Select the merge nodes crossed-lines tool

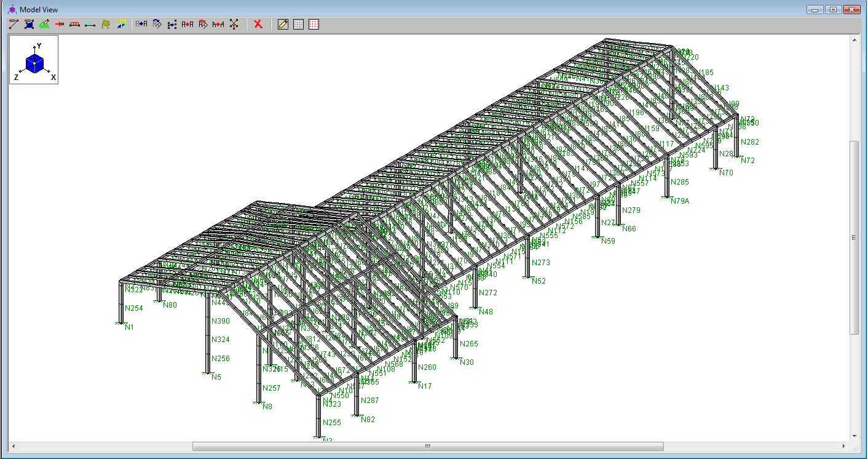[234, 25]
